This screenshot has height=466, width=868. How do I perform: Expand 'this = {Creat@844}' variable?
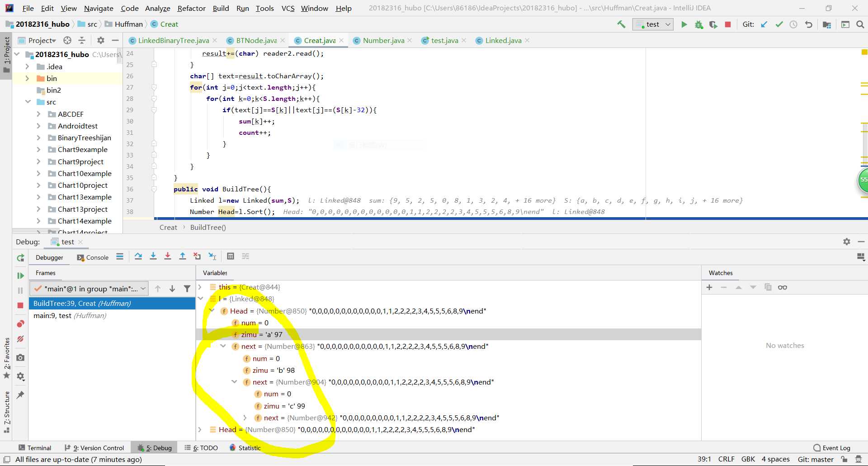pyautogui.click(x=200, y=287)
